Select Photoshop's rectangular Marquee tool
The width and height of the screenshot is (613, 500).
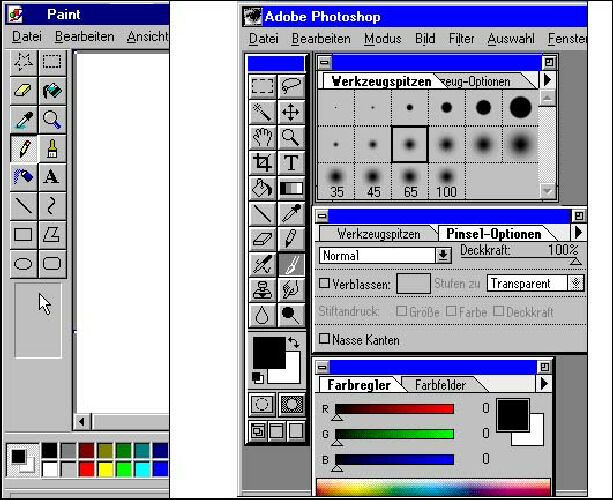[x=262, y=87]
